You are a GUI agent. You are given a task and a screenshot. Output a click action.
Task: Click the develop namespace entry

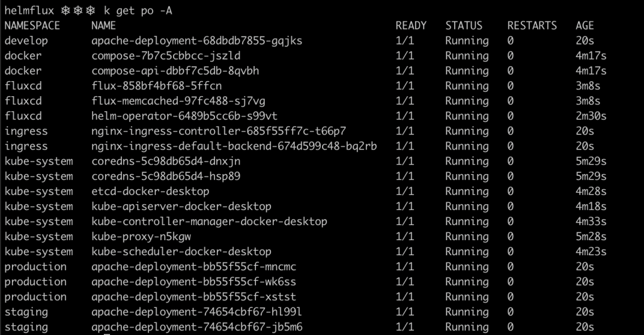coord(26,41)
